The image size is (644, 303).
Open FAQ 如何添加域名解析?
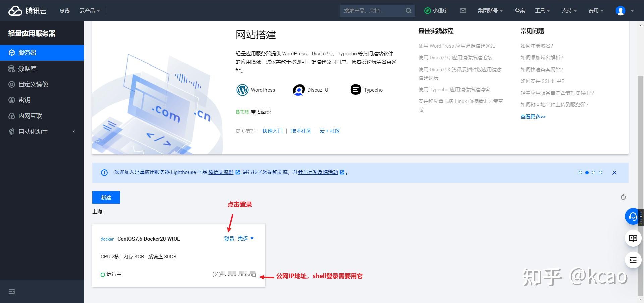(x=542, y=58)
